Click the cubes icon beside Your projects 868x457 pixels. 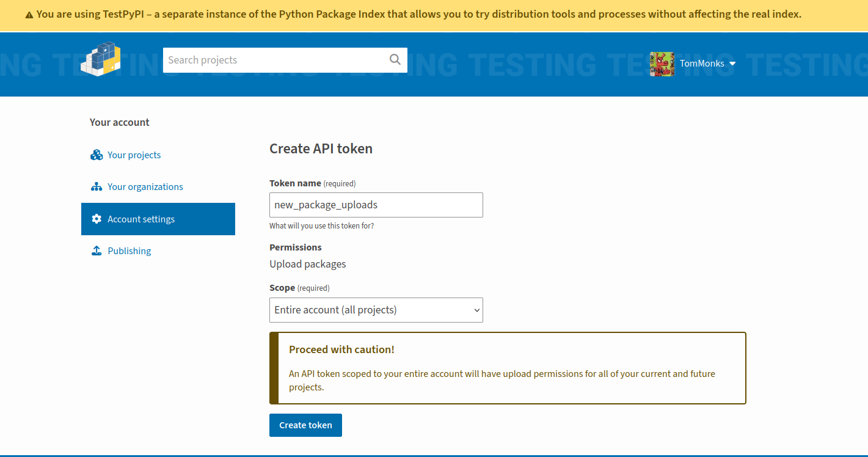[97, 155]
